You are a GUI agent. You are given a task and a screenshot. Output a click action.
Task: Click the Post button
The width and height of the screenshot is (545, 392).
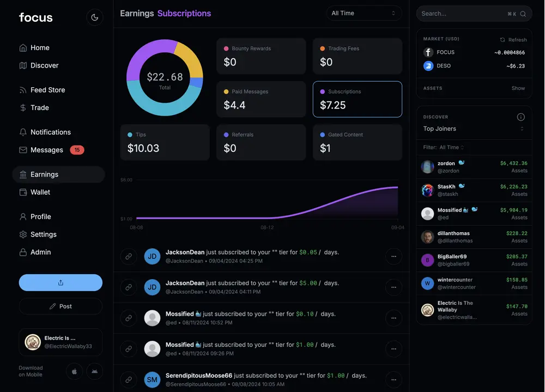point(60,306)
